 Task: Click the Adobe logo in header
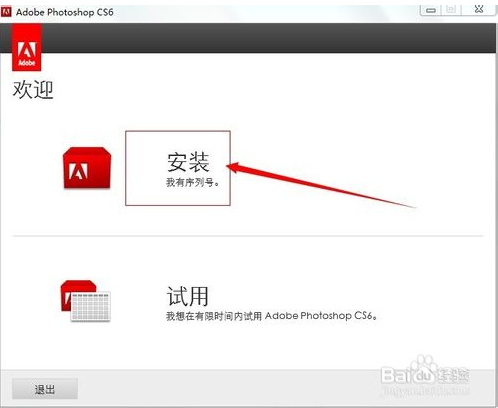coord(27,47)
